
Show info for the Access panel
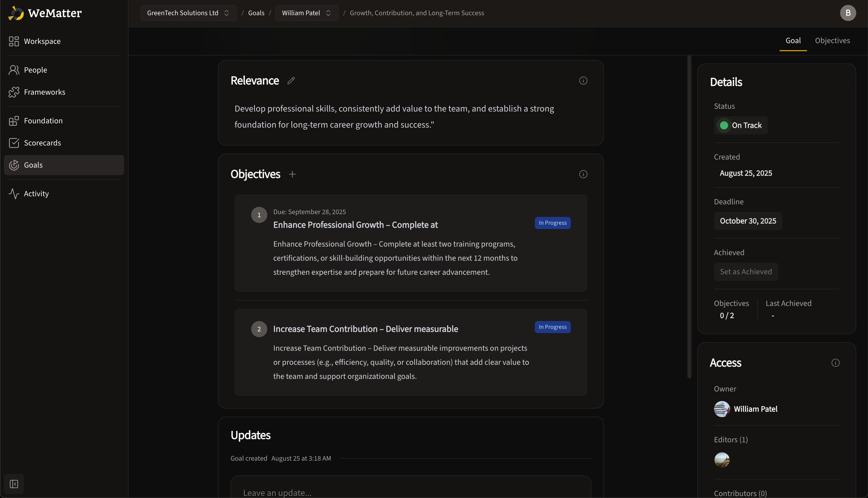[x=835, y=363]
